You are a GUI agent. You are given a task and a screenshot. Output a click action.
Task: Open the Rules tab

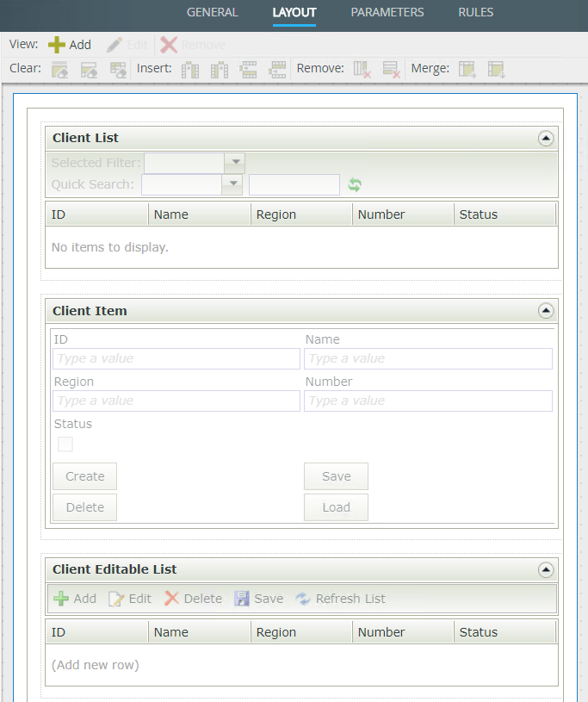tap(475, 13)
